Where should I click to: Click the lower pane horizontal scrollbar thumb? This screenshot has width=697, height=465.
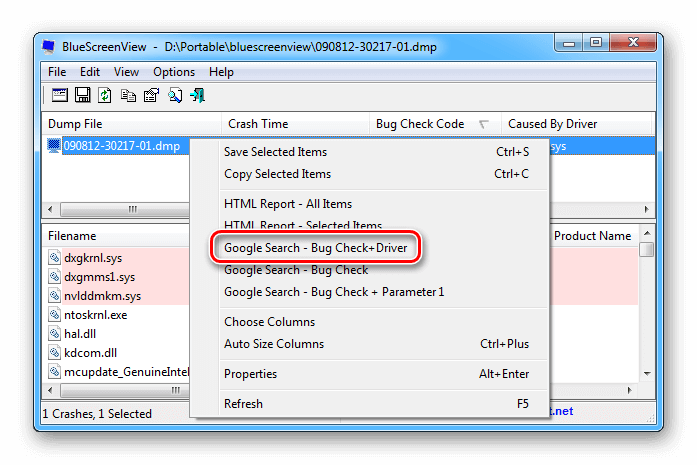(x=125, y=390)
